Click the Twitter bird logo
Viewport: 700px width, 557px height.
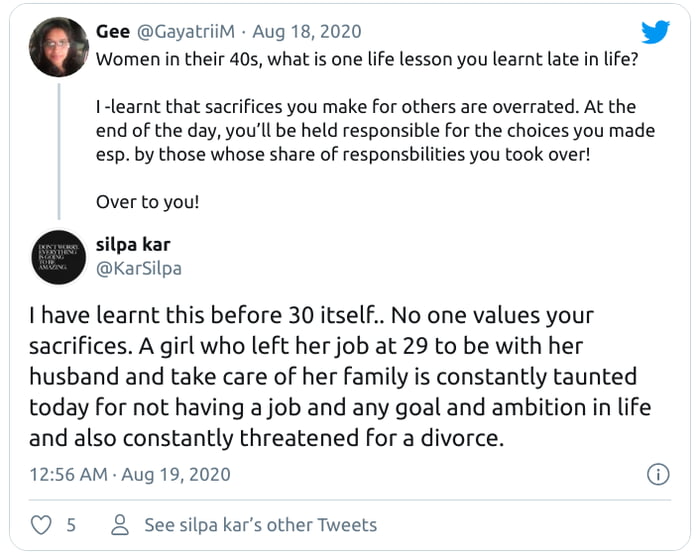pyautogui.click(x=655, y=32)
